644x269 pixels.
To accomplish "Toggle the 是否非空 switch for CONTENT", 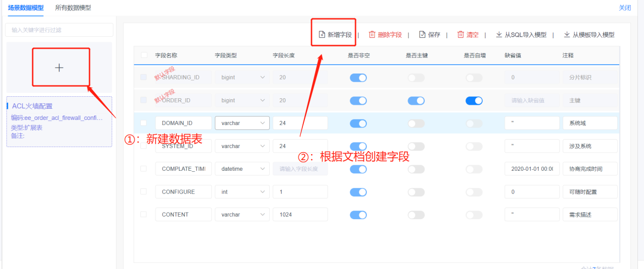I will pyautogui.click(x=358, y=215).
